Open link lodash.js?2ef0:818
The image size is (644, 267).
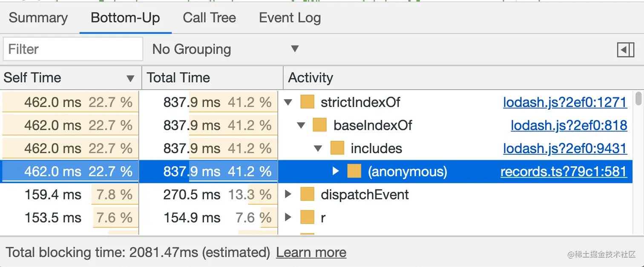tap(569, 125)
